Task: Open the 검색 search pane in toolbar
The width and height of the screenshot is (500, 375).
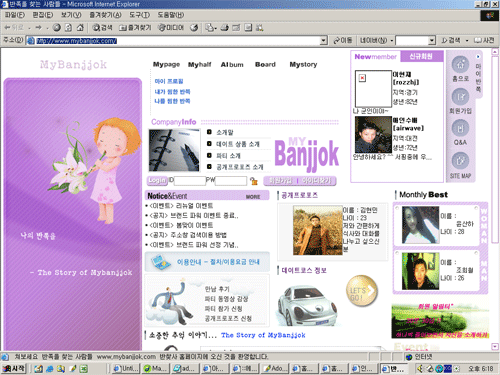Action: [102, 28]
